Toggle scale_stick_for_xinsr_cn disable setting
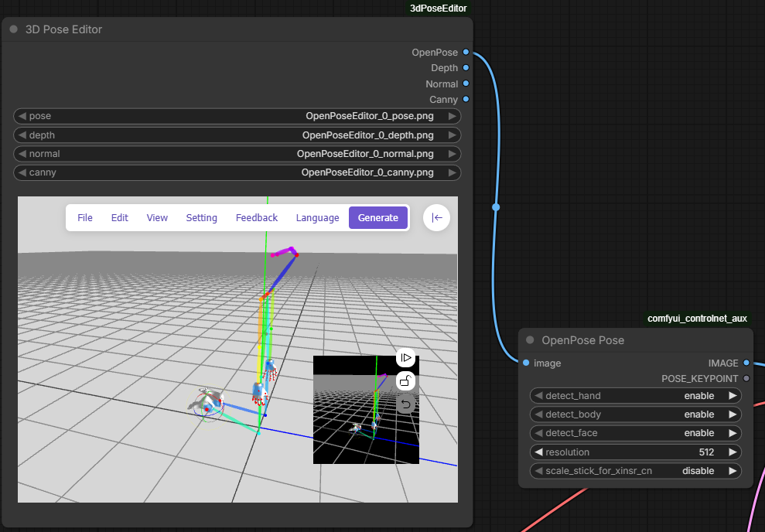 [635, 471]
